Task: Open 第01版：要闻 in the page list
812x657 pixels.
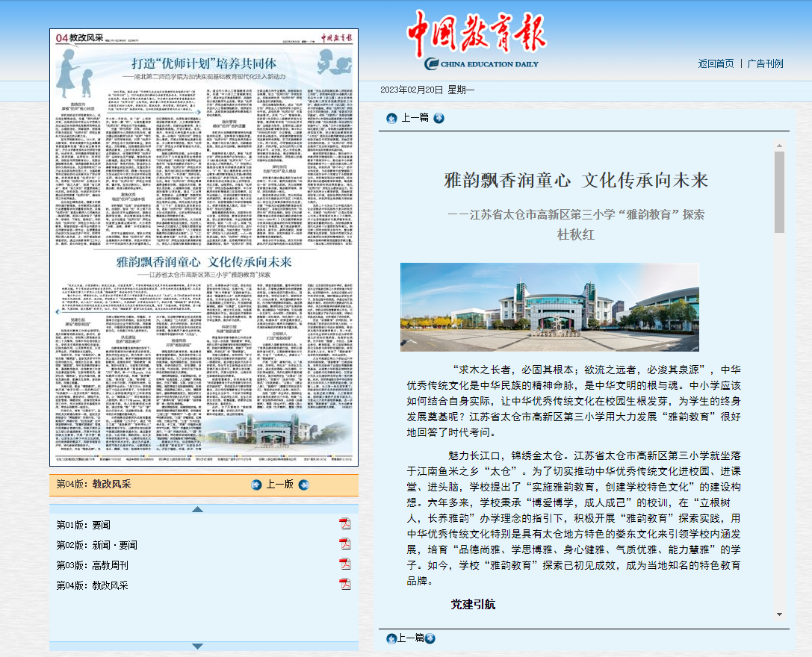Action: [84, 526]
